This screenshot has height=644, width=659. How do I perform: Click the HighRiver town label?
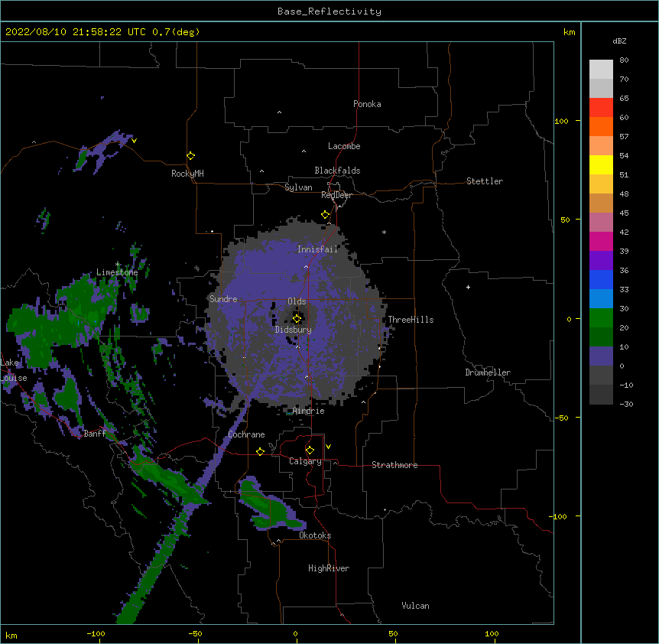[x=329, y=568]
